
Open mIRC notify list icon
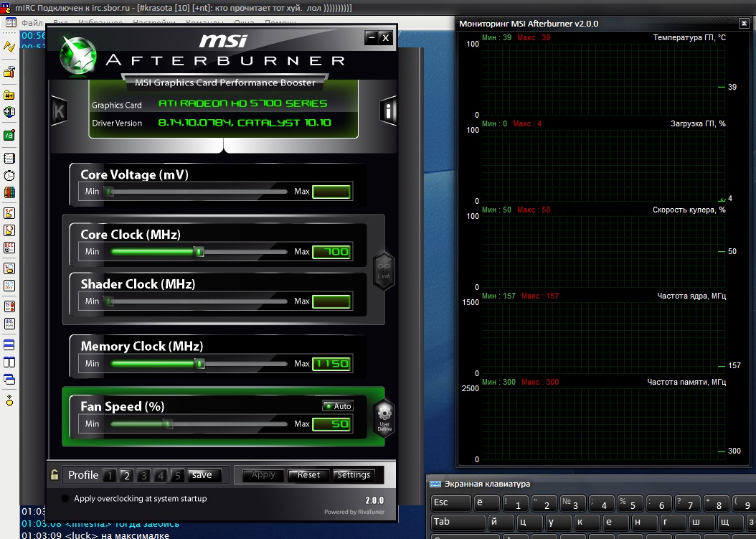coord(9,306)
